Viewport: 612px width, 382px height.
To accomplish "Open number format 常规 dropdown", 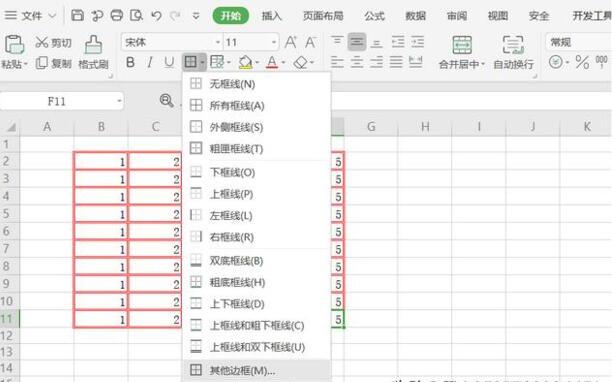I will click(x=578, y=42).
